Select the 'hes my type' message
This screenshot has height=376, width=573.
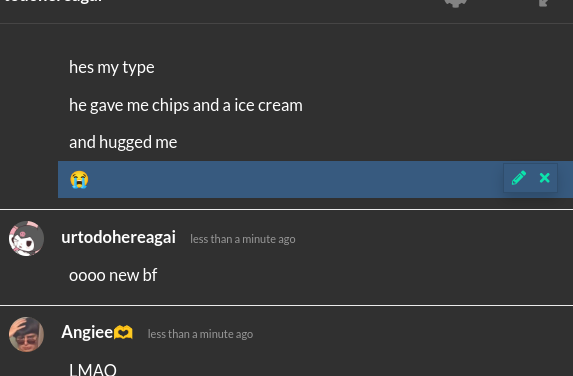point(111,67)
